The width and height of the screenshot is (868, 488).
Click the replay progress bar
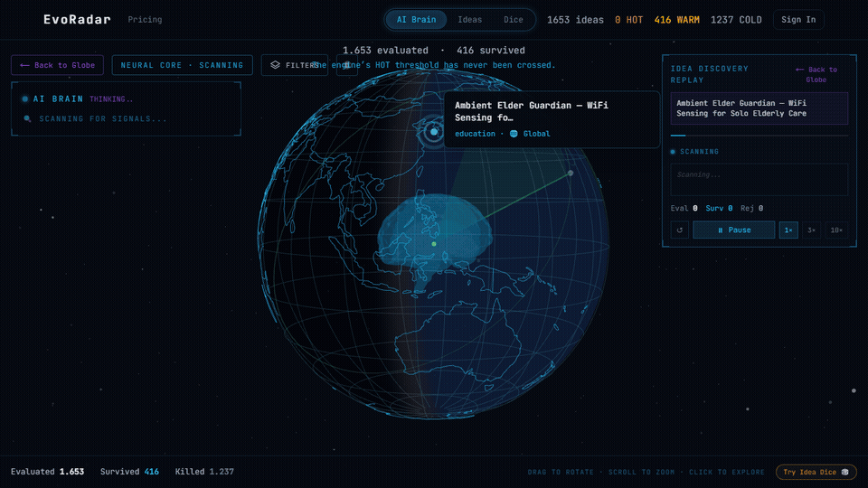coord(758,136)
